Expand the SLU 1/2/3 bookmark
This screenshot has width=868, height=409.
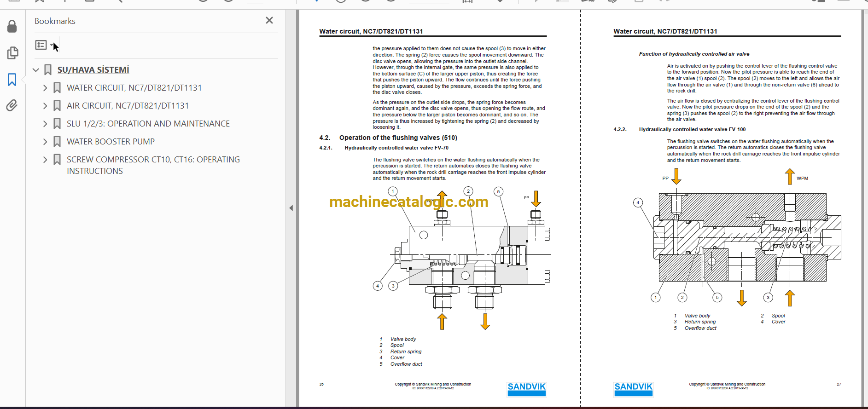[x=45, y=124]
